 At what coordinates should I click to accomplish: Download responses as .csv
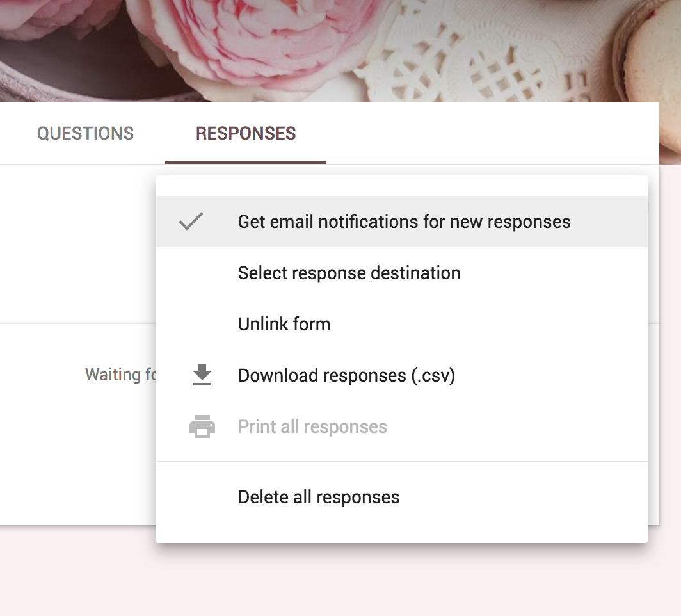[x=346, y=375]
